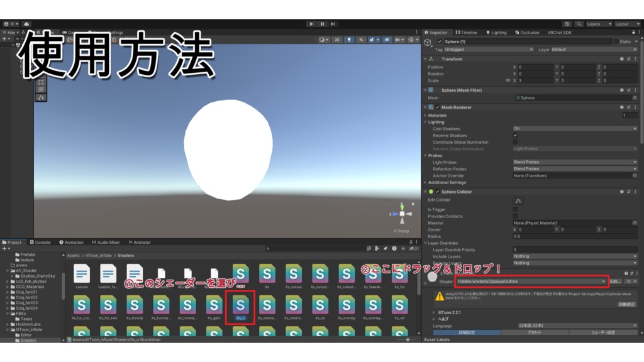Mute scene audio via the speaker icon

pos(362,39)
